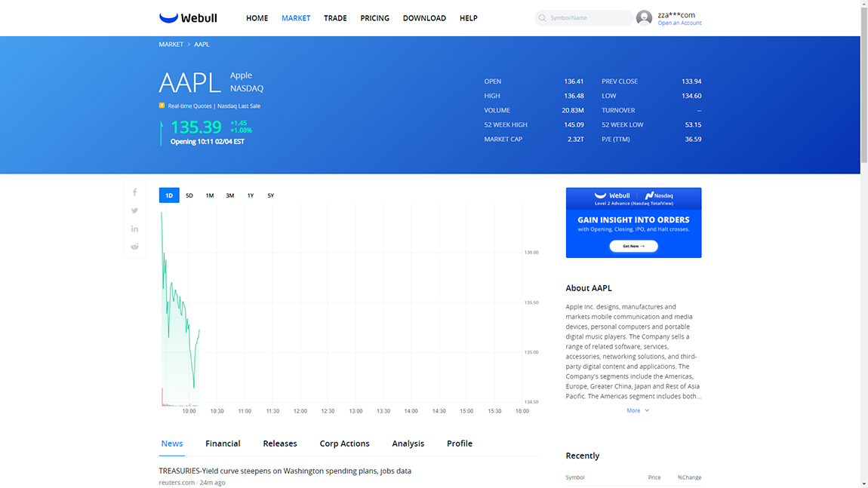Image resolution: width=868 pixels, height=488 pixels.
Task: Click the OPEN value 136.41
Action: (x=574, y=81)
